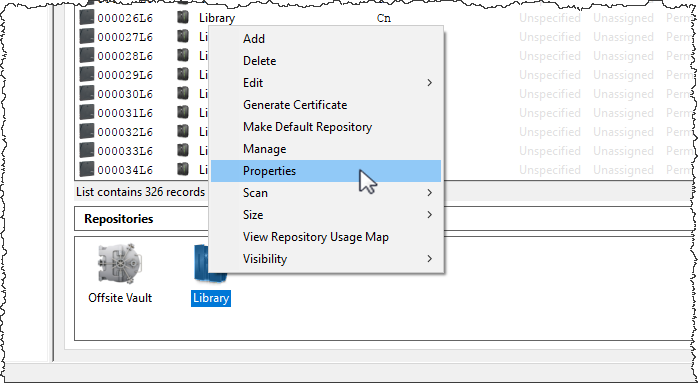This screenshot has height=383, width=698.
Task: Select media record 000033L6
Action: tap(125, 151)
